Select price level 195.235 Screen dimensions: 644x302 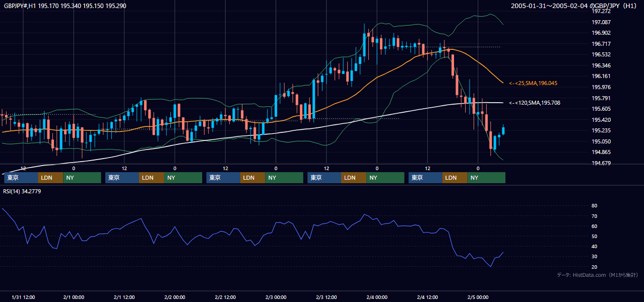pyautogui.click(x=601, y=130)
